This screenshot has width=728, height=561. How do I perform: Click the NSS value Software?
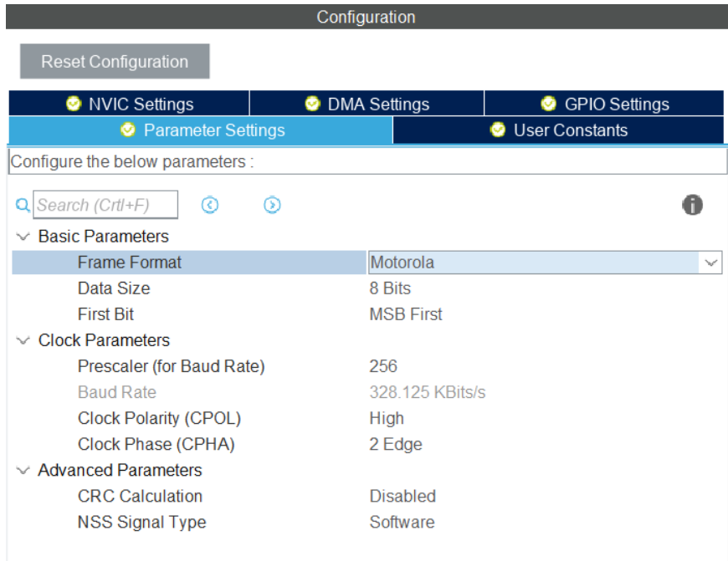point(402,523)
